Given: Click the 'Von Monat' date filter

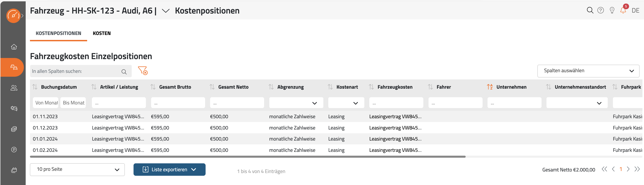Looking at the screenshot, I should pyautogui.click(x=45, y=103).
